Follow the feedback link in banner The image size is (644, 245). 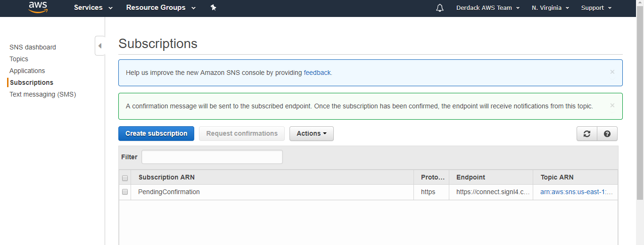pyautogui.click(x=317, y=73)
